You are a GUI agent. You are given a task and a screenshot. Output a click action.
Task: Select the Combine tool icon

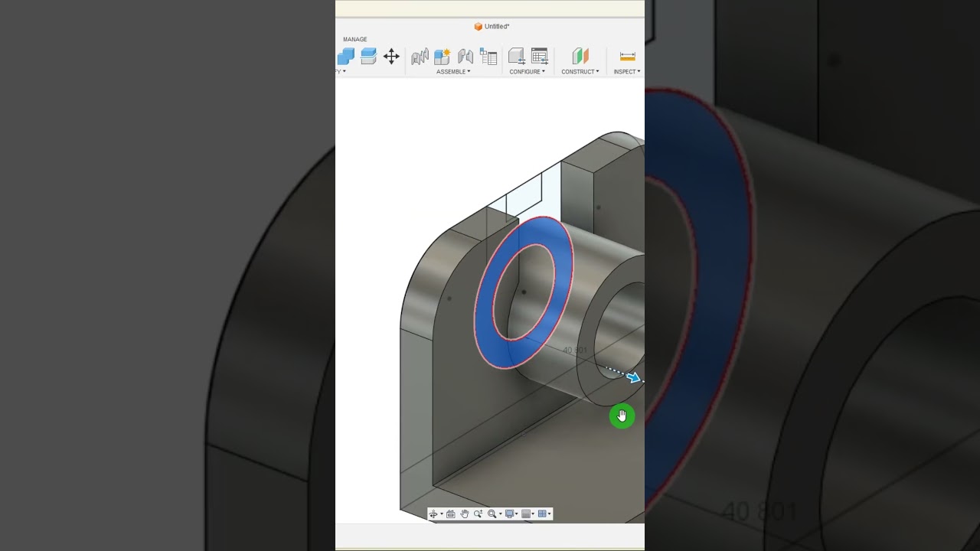[x=346, y=56]
